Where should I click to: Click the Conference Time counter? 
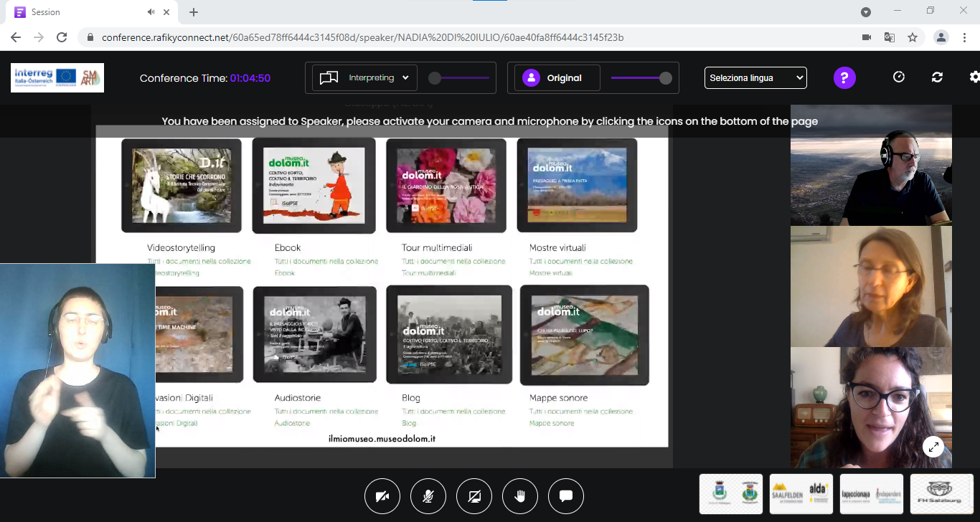(x=205, y=78)
